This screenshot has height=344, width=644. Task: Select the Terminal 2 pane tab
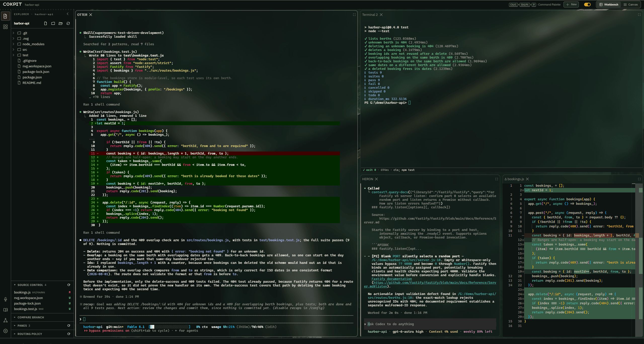click(370, 15)
